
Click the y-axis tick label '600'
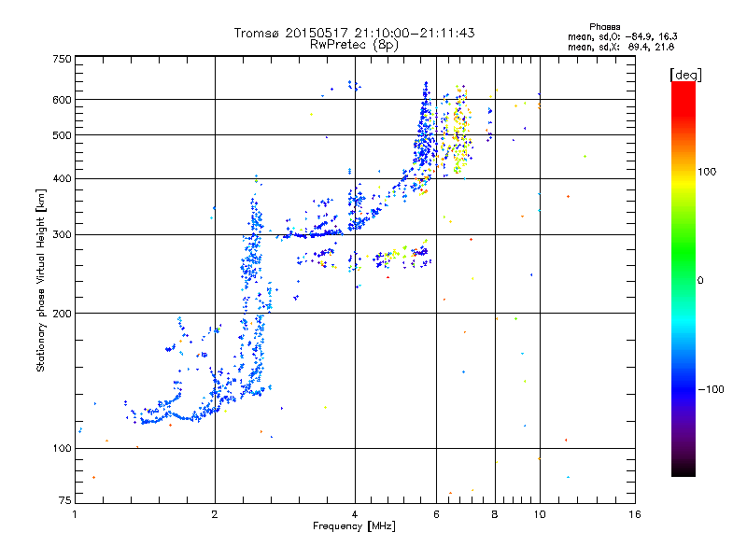[63, 100]
